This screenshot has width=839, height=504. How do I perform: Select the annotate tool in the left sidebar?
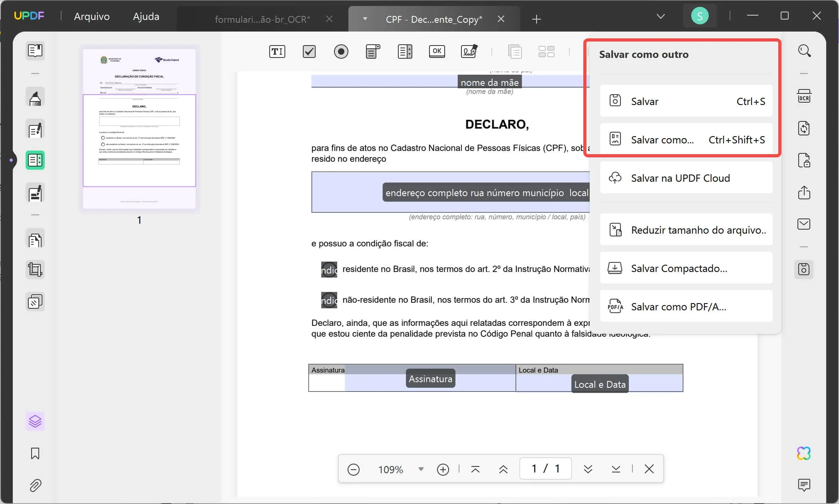click(35, 97)
